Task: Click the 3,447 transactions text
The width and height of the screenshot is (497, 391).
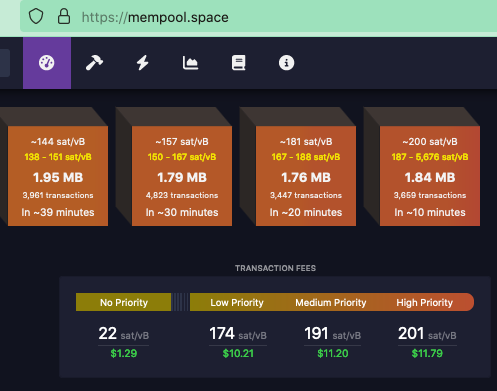Action: (306, 195)
